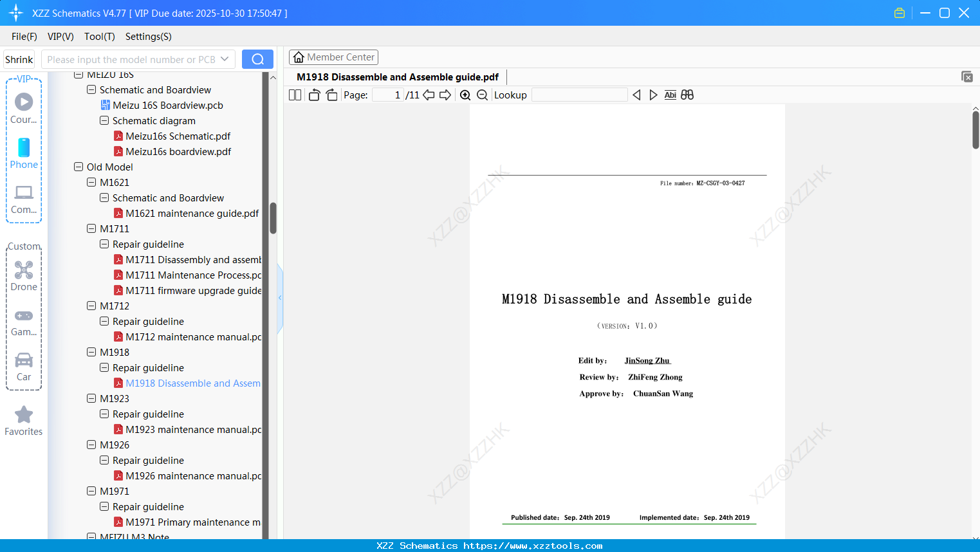Open M1621 maintenance guide.pdf
Screen dimensions: 980x552
(186, 214)
